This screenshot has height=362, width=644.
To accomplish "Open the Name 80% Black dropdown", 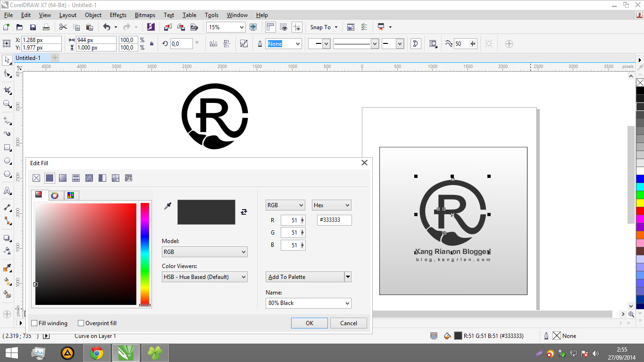I will [309, 303].
